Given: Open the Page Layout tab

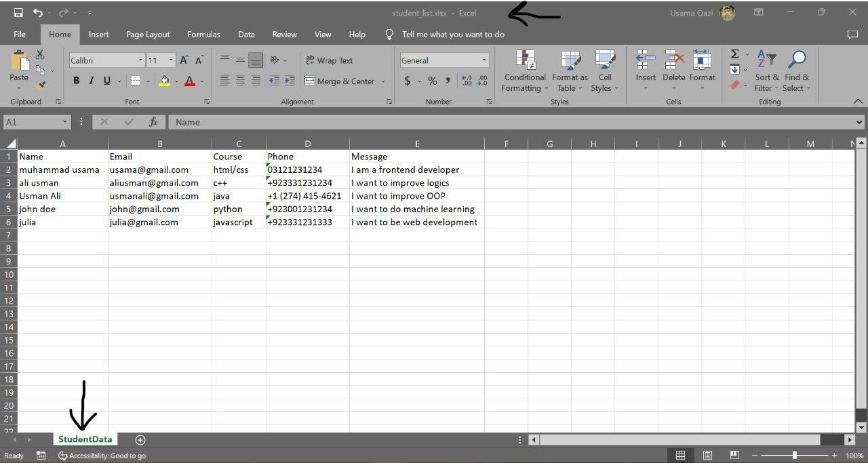Looking at the screenshot, I should point(148,35).
